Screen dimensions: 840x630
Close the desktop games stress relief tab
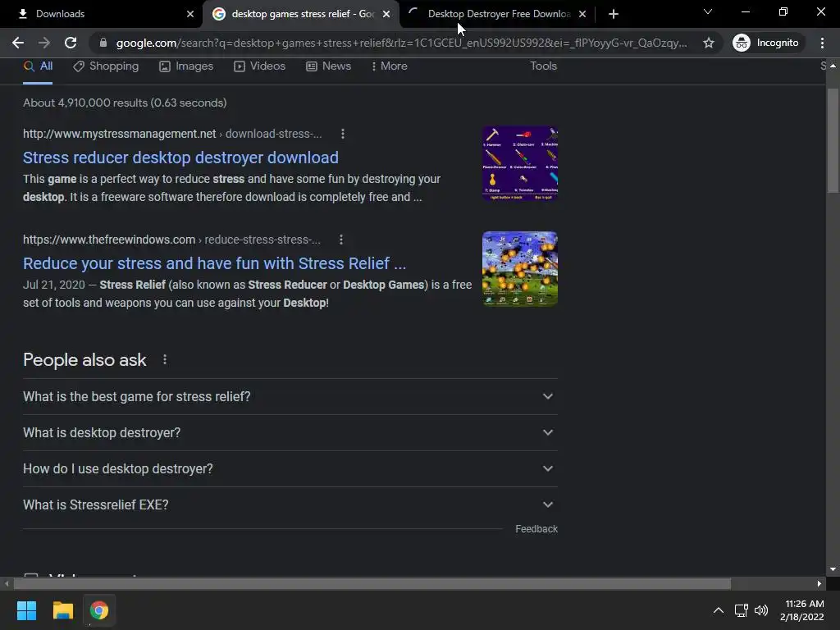coord(386,14)
